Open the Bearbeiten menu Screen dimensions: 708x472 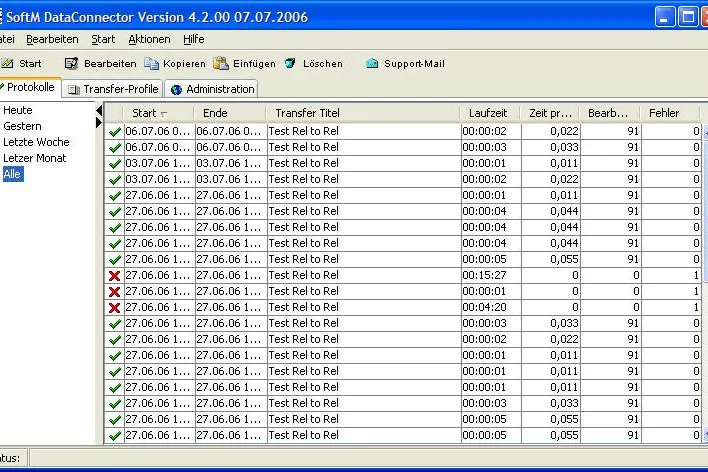point(52,39)
